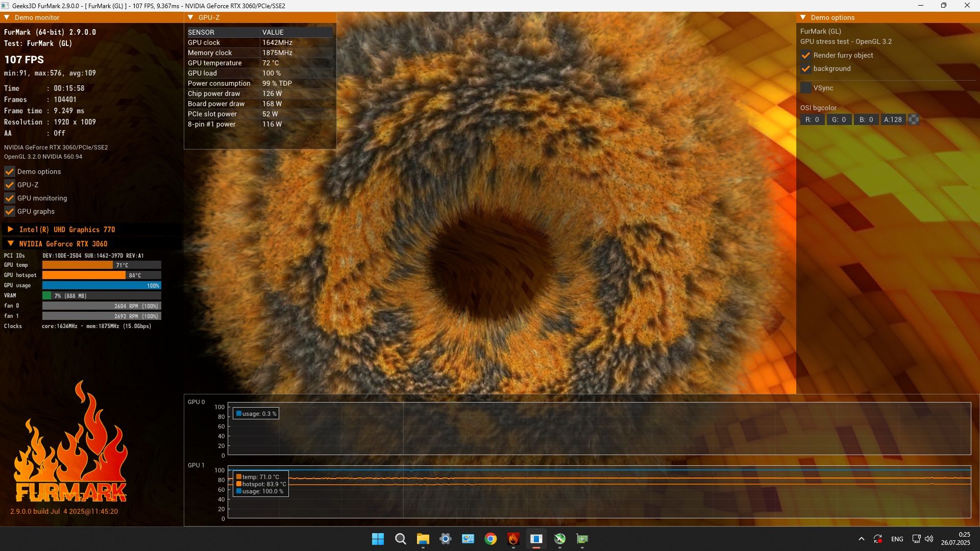The image size is (980, 551).
Task: Click the 107 FPS readout
Action: tap(24, 60)
